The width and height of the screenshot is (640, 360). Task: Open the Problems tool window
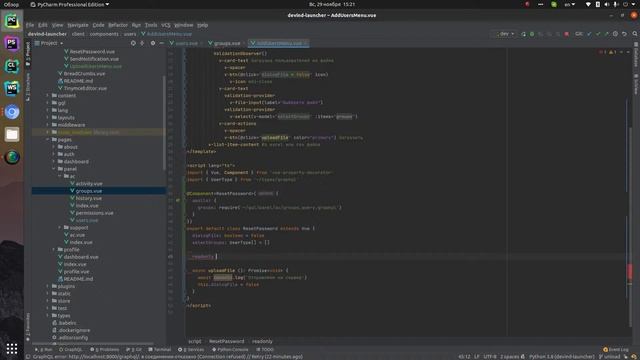[x=105, y=349]
